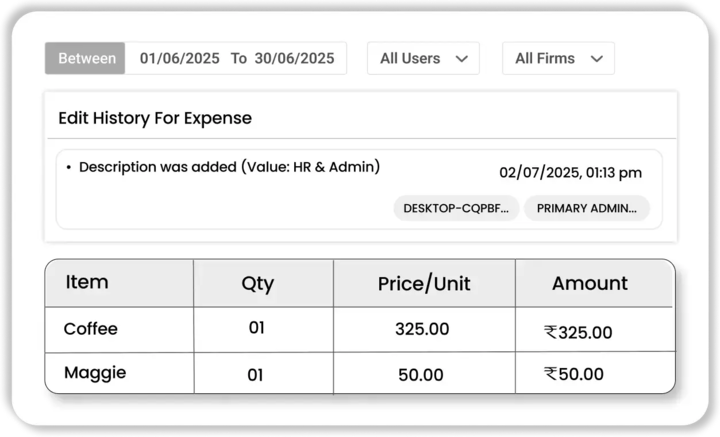Click the Amount column header
The image size is (720, 437).
590,284
